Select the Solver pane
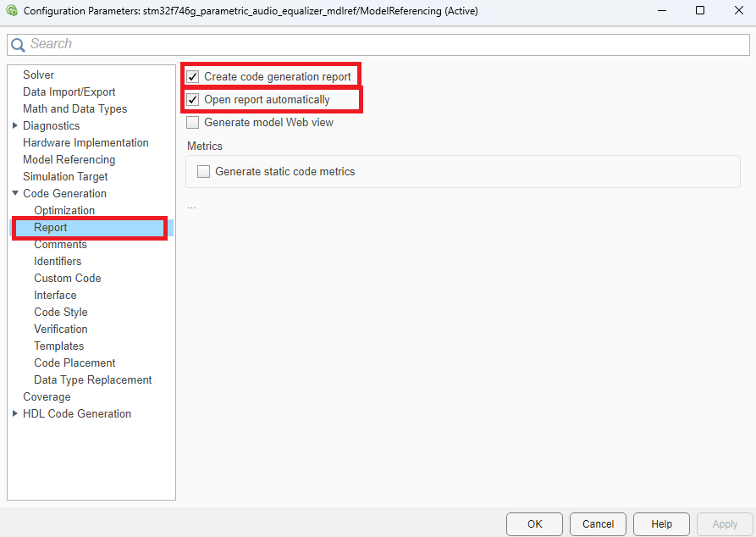 click(x=38, y=75)
